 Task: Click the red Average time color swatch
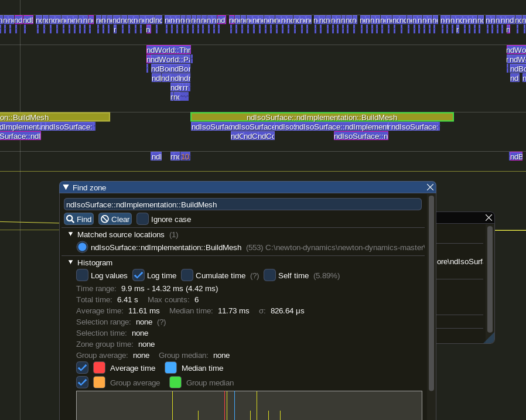click(100, 368)
